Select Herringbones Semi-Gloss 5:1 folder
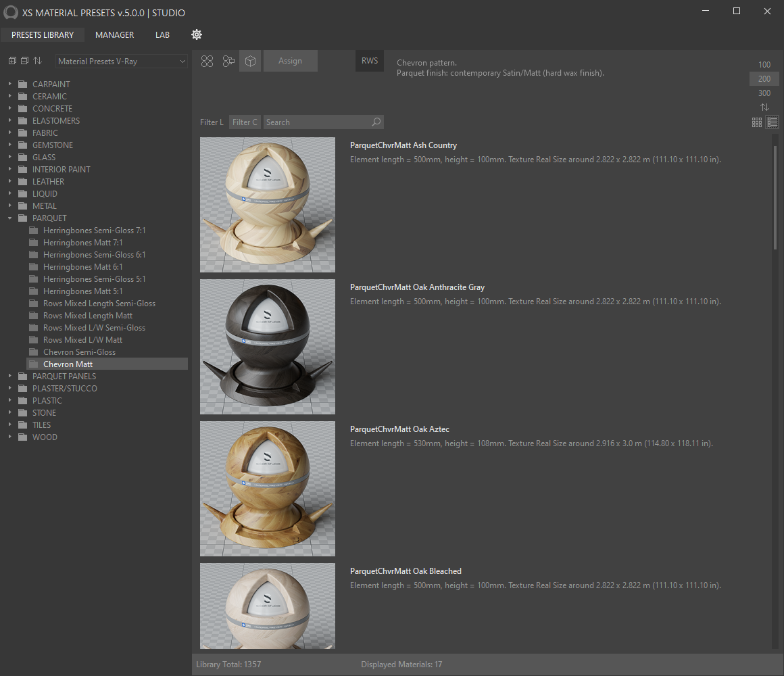This screenshot has width=784, height=676. pos(95,279)
